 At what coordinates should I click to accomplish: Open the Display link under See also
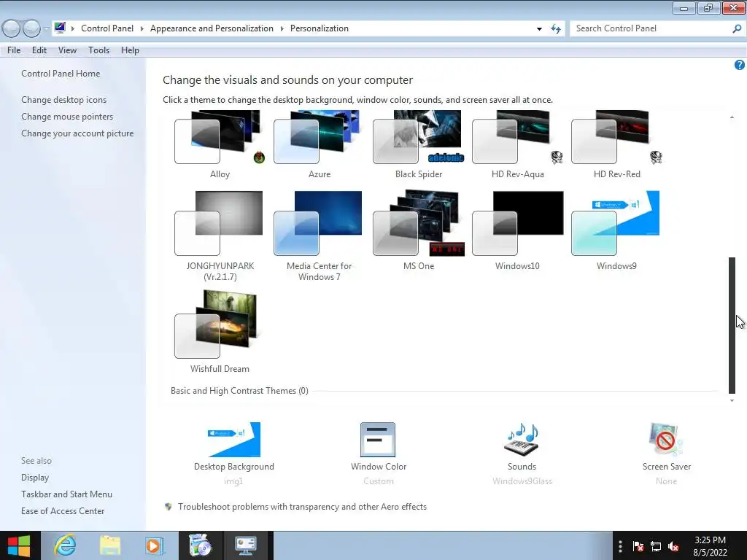(35, 477)
